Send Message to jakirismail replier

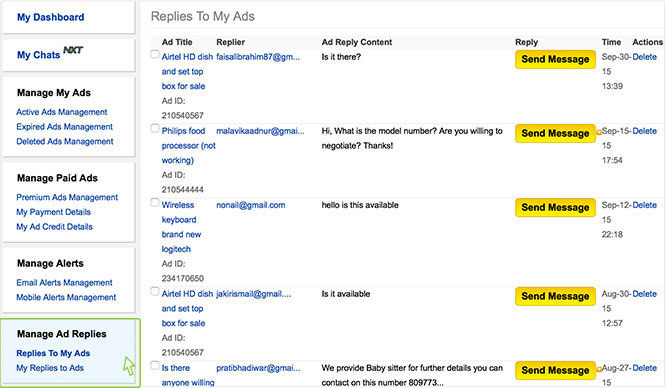tap(555, 297)
